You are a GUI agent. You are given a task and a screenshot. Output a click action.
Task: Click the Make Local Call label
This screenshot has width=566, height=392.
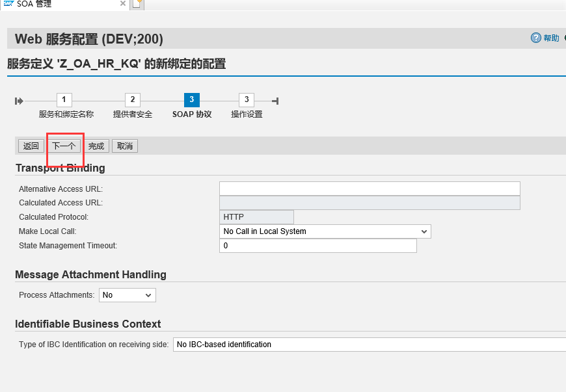[x=47, y=231]
